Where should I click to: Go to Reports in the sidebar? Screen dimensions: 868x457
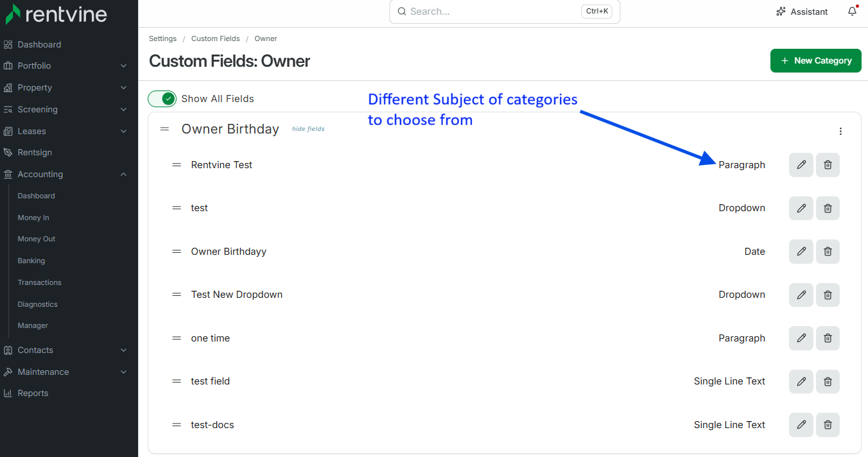(33, 393)
